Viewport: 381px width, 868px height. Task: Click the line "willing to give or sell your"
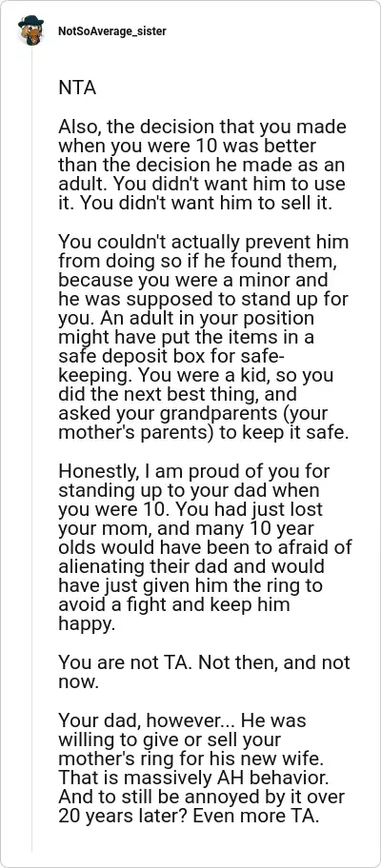pos(170,740)
